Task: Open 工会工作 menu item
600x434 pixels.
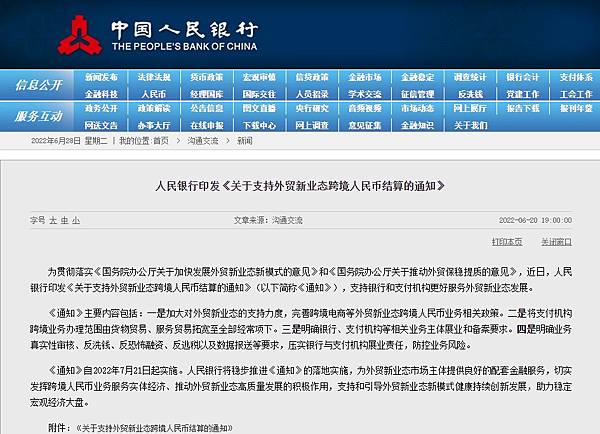Action: click(576, 94)
